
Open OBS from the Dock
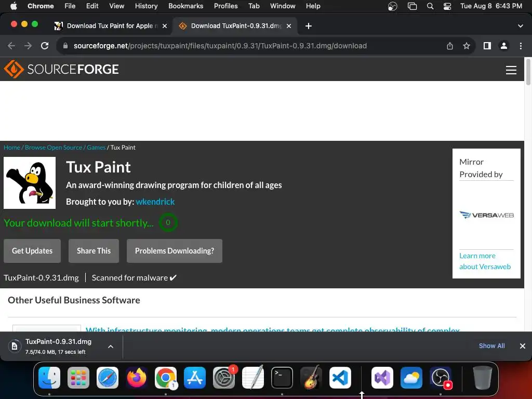click(441, 377)
